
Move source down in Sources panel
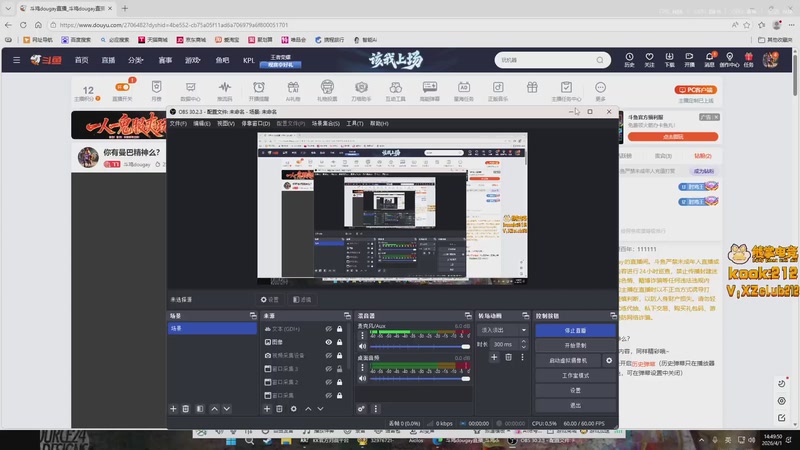pos(320,409)
